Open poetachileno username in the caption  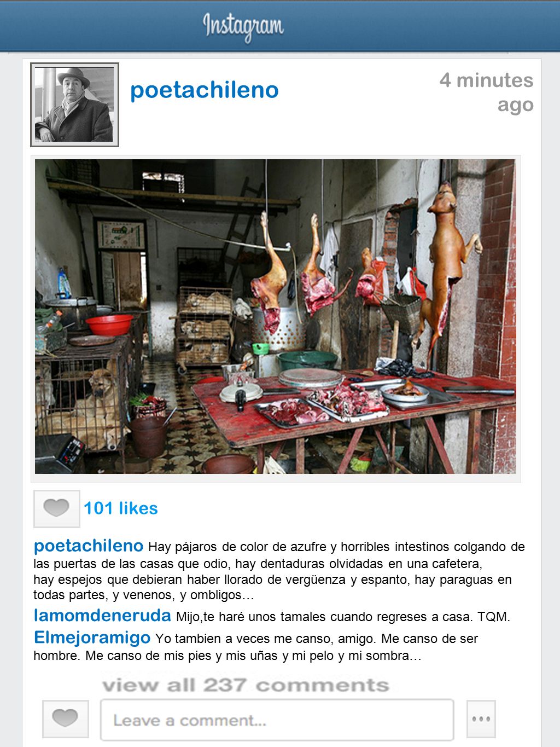tap(89, 546)
